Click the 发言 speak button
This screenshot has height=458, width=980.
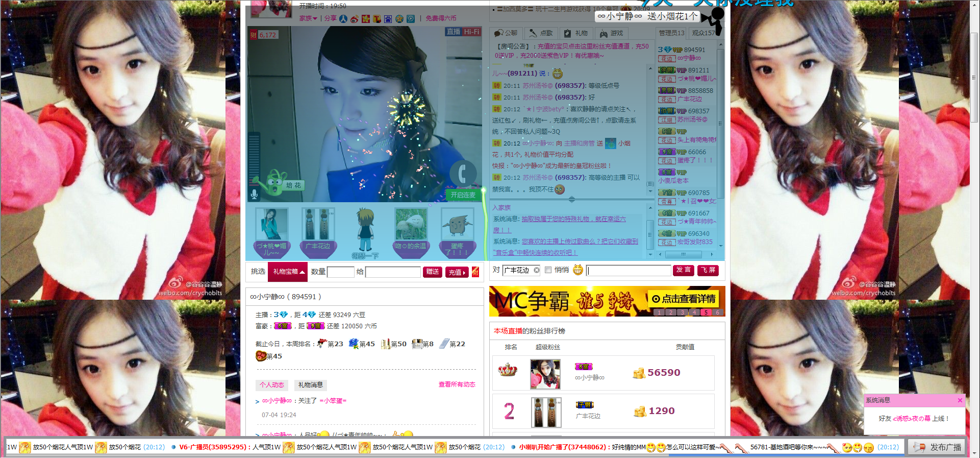click(x=683, y=270)
